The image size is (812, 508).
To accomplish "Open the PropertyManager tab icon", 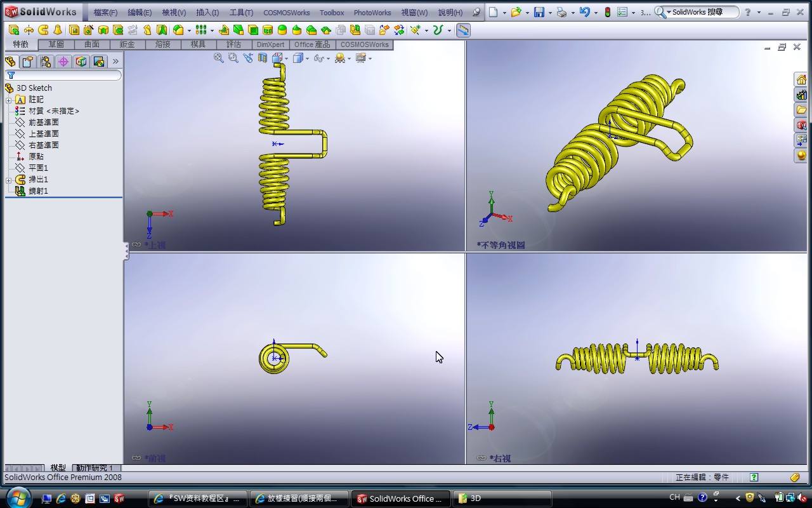I will pos(28,62).
